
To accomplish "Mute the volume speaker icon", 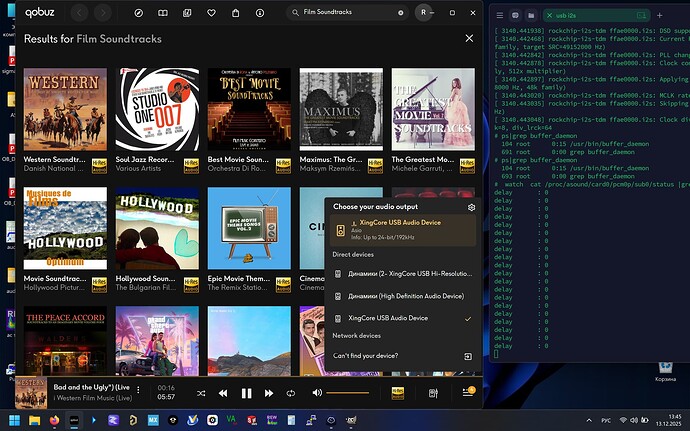I will click(x=317, y=393).
